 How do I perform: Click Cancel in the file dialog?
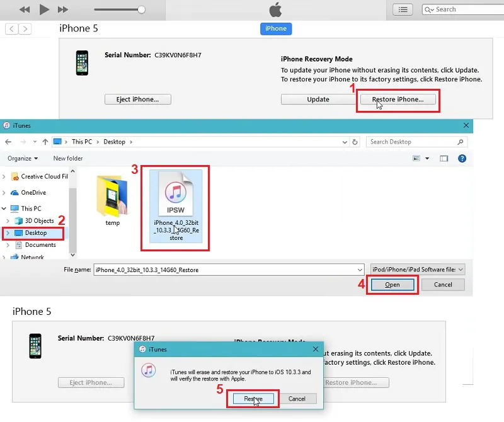point(443,285)
